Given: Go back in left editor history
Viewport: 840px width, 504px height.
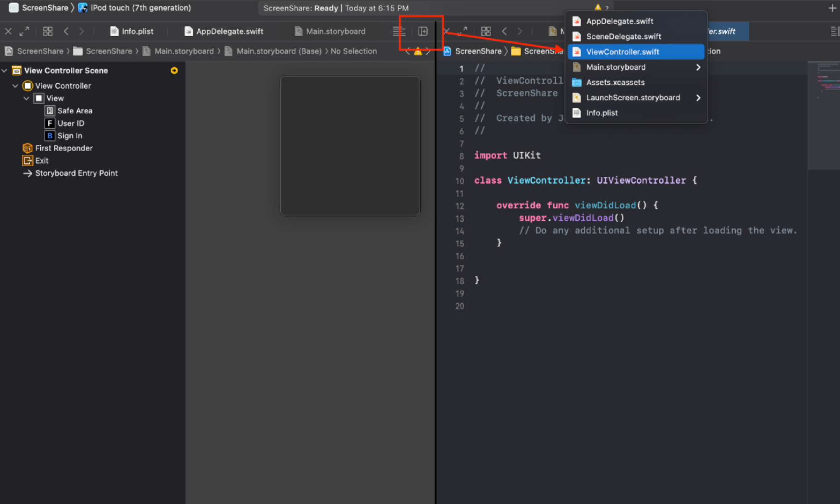Looking at the screenshot, I should click(x=66, y=31).
